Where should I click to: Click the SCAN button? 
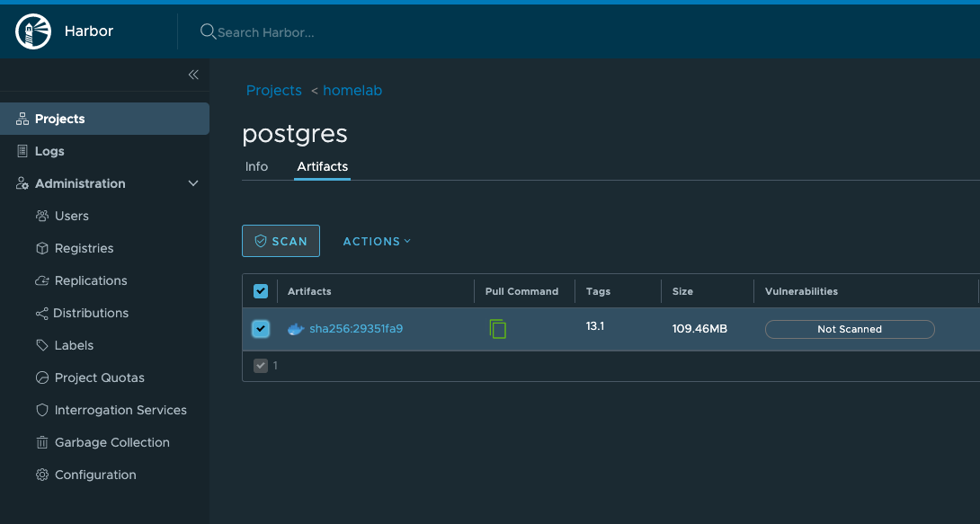(281, 241)
